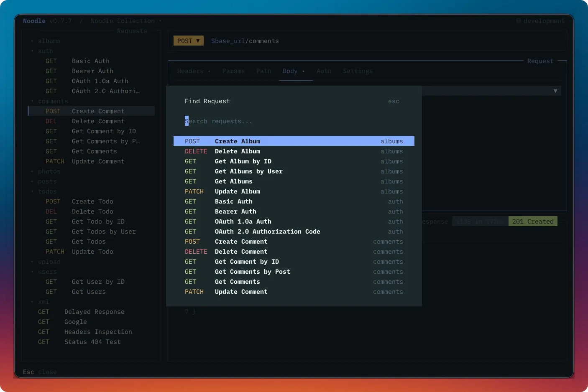This screenshot has width=588, height=392.
Task: Select Status 404 Test in sidebar
Action: pyautogui.click(x=91, y=342)
